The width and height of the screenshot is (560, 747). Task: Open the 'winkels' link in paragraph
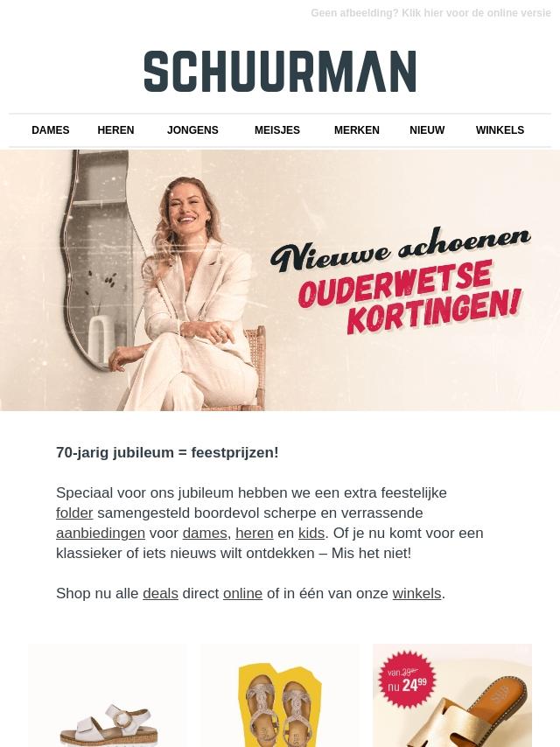point(417,594)
